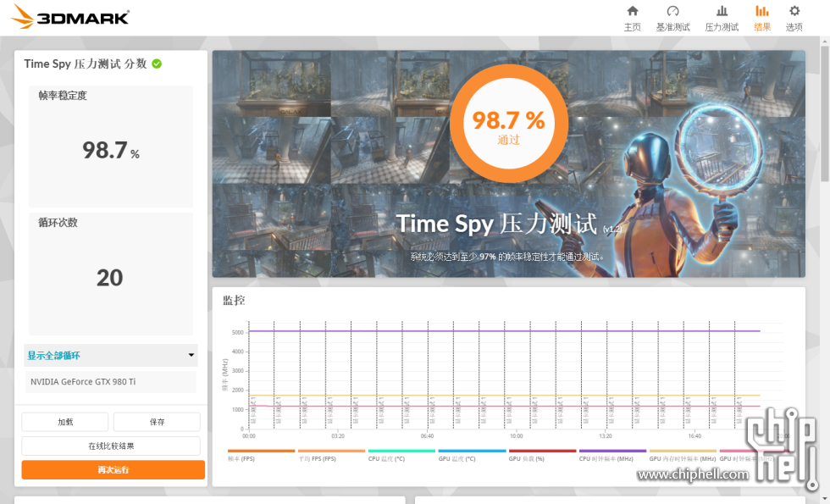This screenshot has height=504, width=830.
Task: Select the 结果 results tab
Action: 762,19
